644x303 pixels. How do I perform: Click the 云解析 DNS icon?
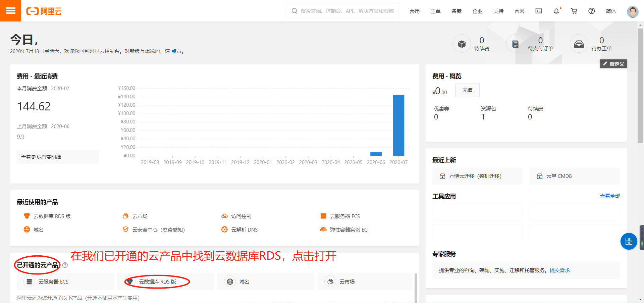pos(224,229)
